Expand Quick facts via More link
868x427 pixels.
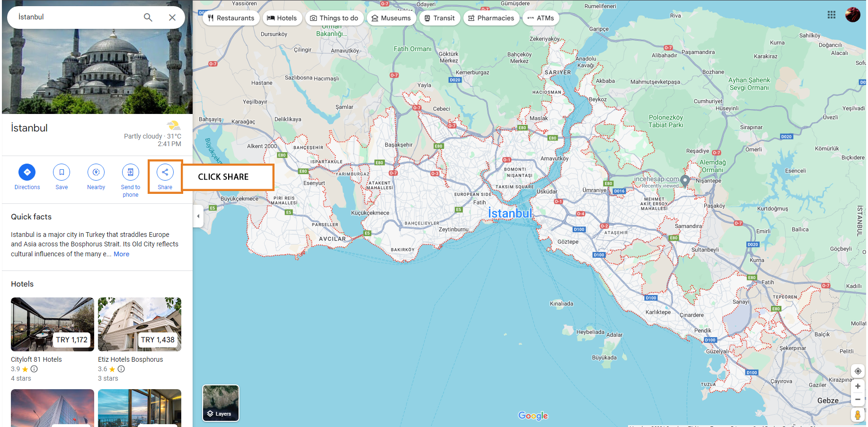point(121,254)
